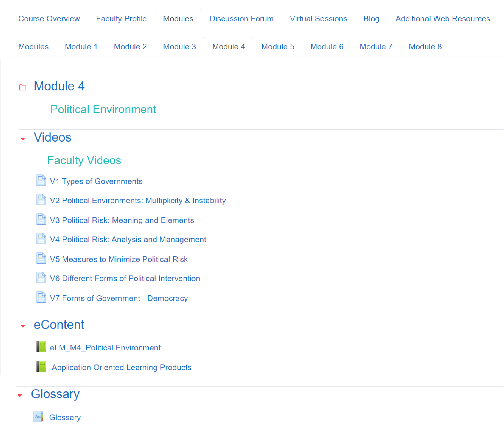Viewport: 504px width, 430px height.
Task: Collapse the Glossary section arrow
Action: 20,396
